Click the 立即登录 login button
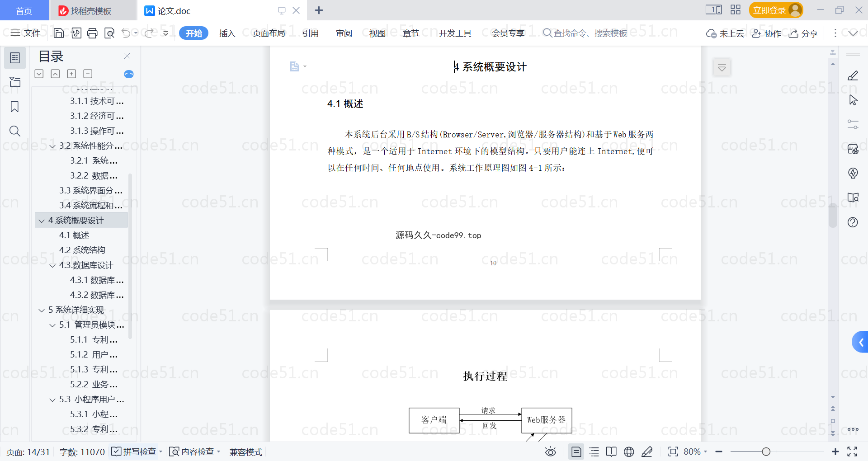This screenshot has height=461, width=868. click(776, 10)
